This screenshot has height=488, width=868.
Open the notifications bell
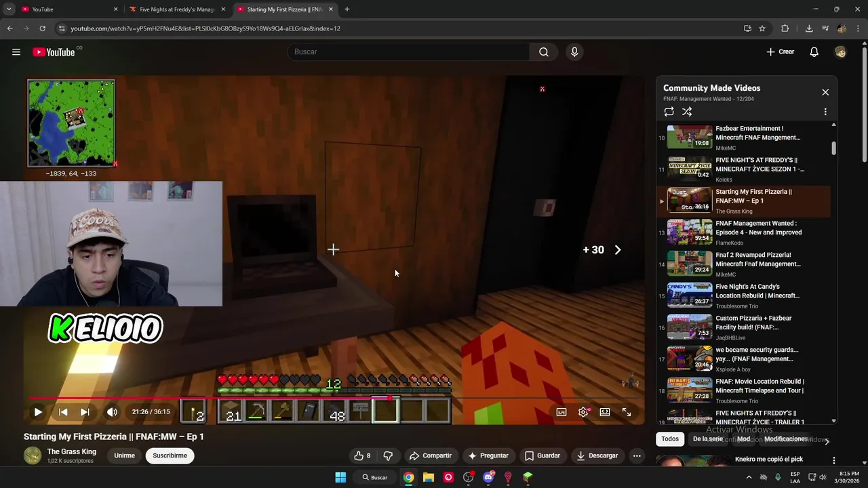click(814, 52)
